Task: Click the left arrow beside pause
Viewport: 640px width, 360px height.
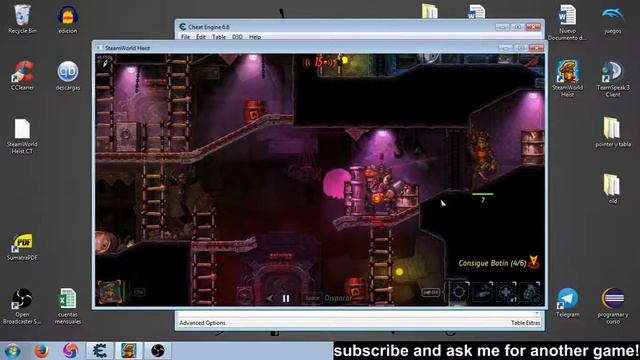Action: (x=269, y=298)
